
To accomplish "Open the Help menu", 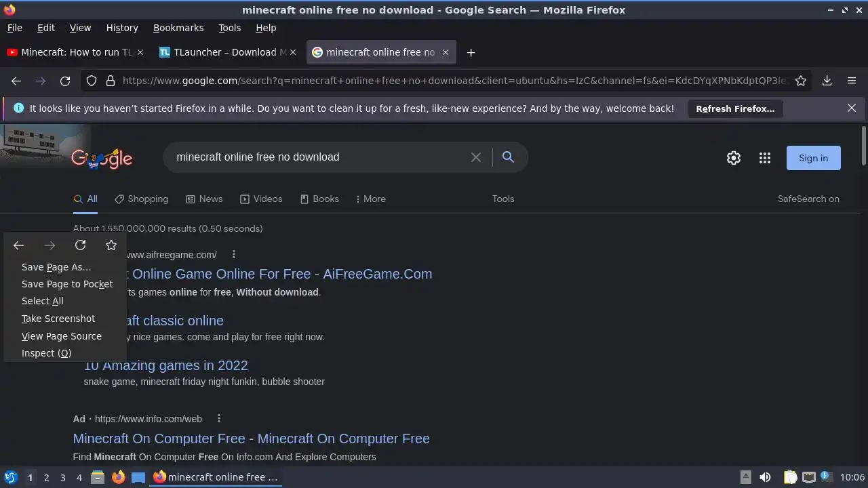I will point(266,28).
